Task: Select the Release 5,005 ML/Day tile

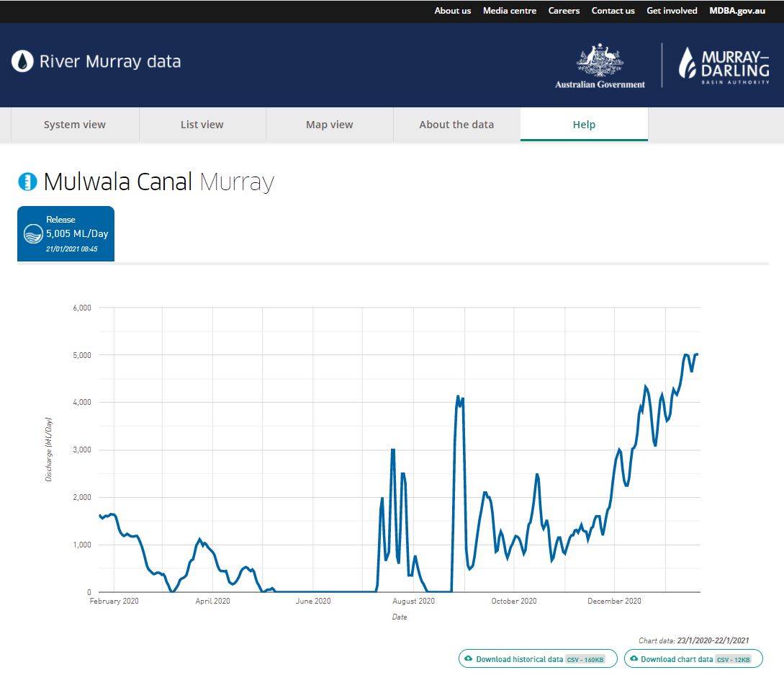Action: 66,233
